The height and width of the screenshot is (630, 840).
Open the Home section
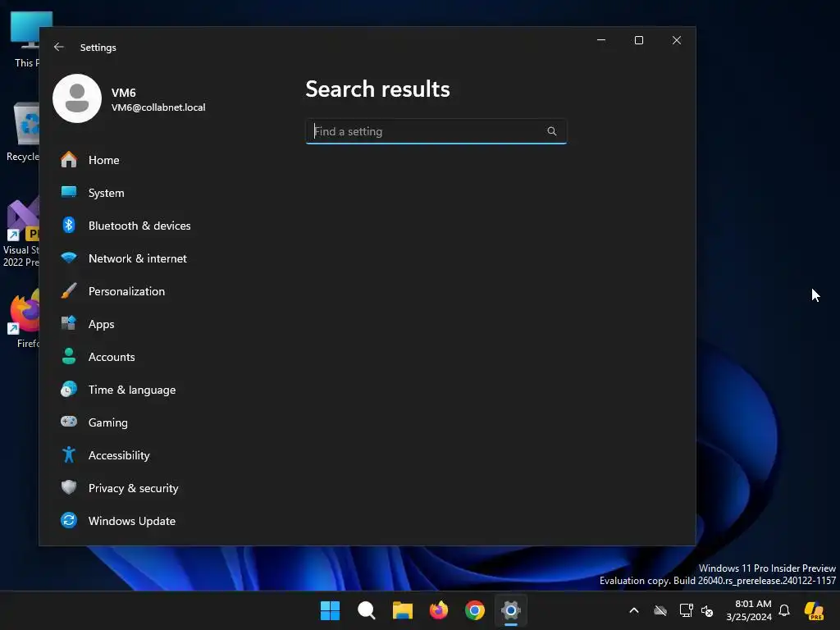103,160
